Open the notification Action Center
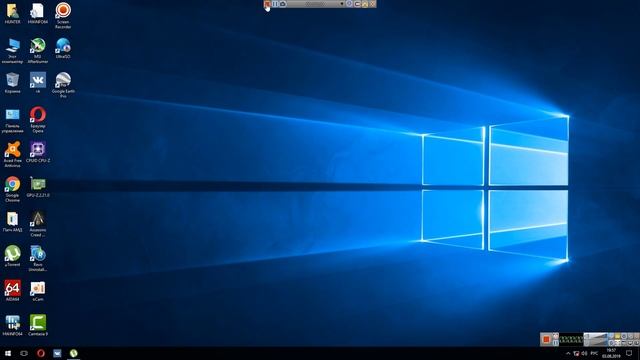The image size is (640, 360). point(629,353)
